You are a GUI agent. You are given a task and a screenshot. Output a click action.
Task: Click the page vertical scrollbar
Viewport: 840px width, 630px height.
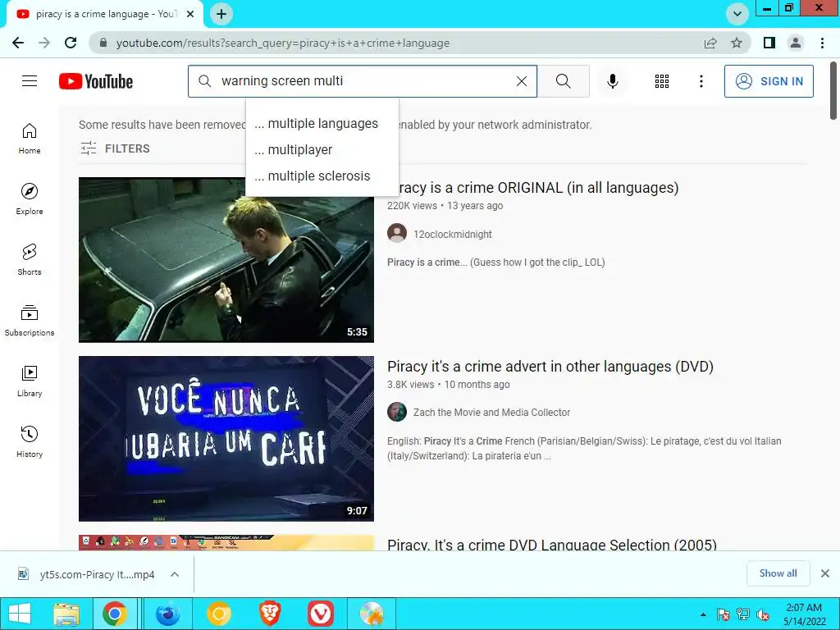[x=833, y=91]
